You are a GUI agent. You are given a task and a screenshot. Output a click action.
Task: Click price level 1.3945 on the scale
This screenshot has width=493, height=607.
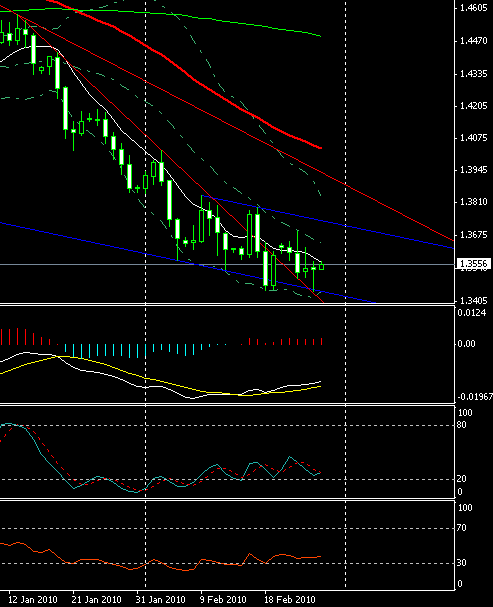473,170
